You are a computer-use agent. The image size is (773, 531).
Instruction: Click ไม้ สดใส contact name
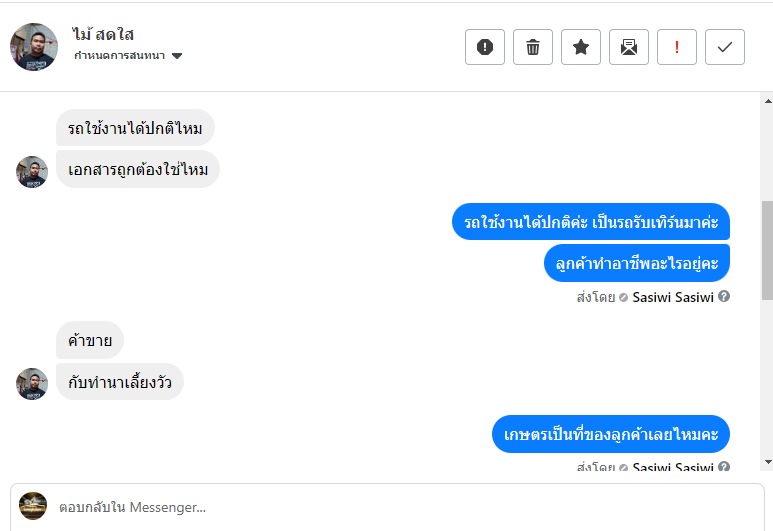104,35
